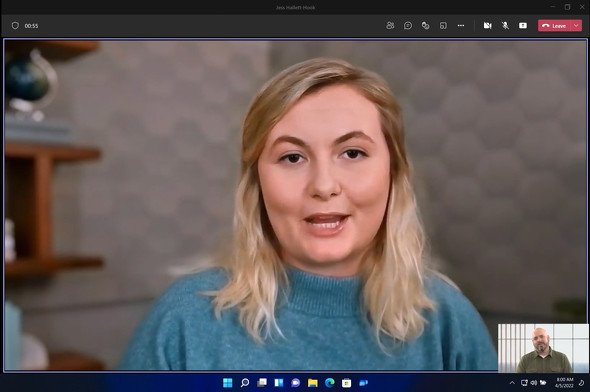Click the self-view video thumbnail

543,348
